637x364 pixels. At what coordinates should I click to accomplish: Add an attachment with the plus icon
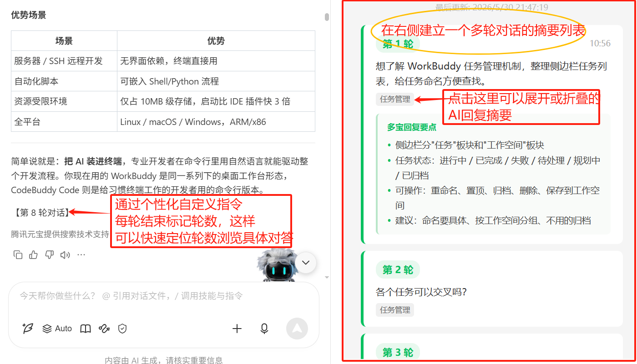[x=237, y=329]
